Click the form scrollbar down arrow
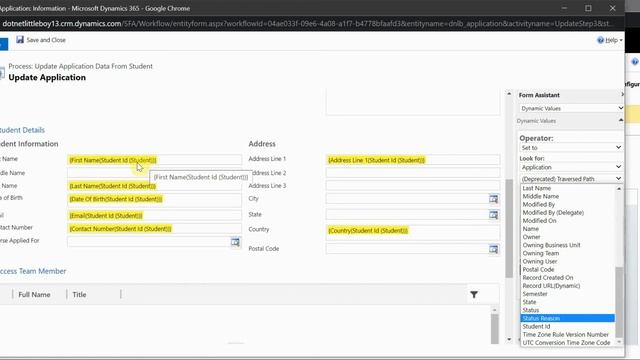 click(509, 340)
